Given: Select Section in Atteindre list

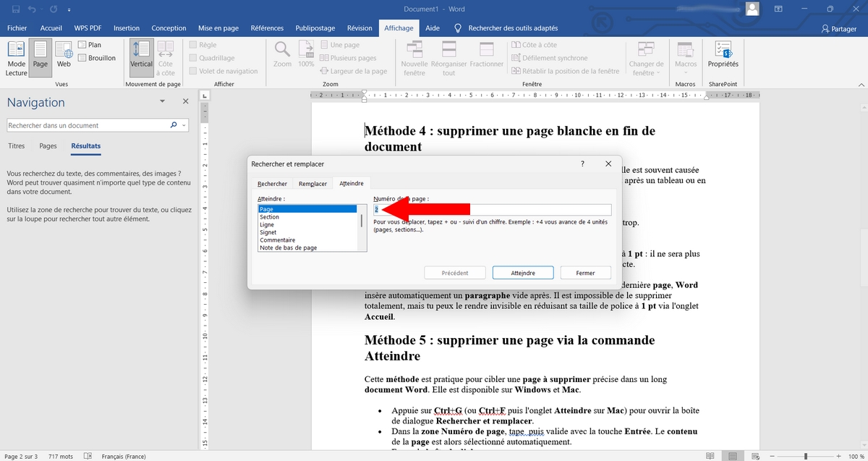Looking at the screenshot, I should tap(308, 217).
